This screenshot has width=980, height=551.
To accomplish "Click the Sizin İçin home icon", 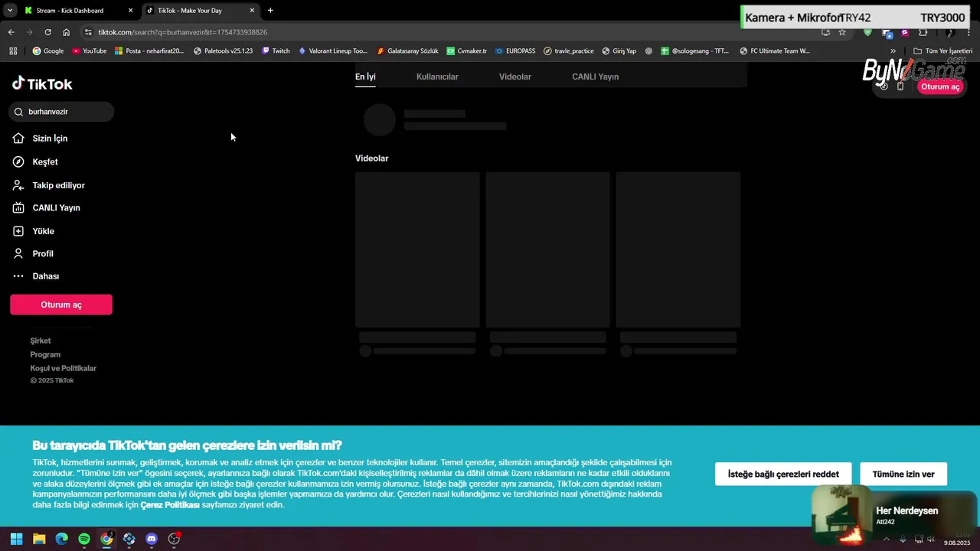I will pyautogui.click(x=18, y=139).
